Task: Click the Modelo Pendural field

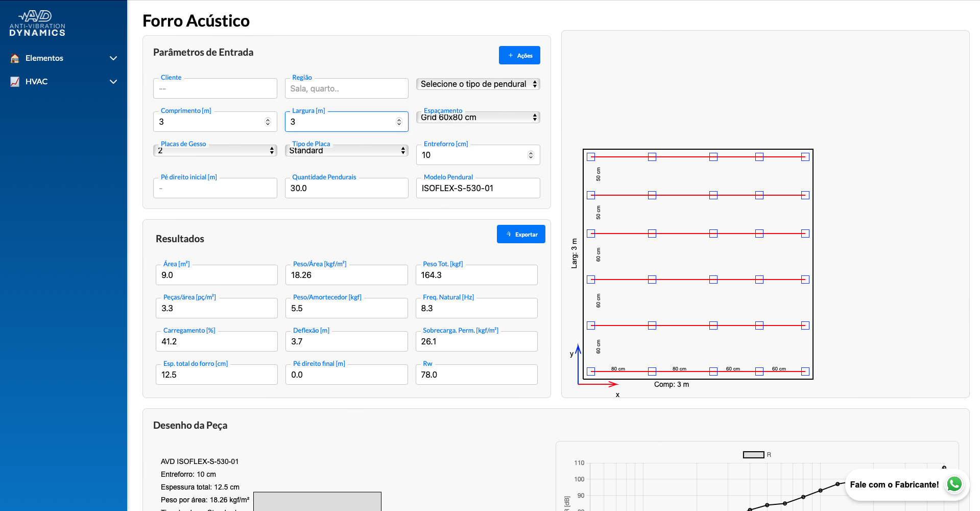Action: [478, 188]
